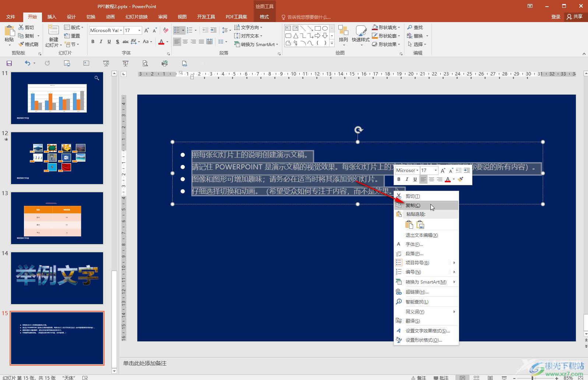Toggle Bold in the ribbon font group
The width and height of the screenshot is (588, 380).
coord(93,42)
